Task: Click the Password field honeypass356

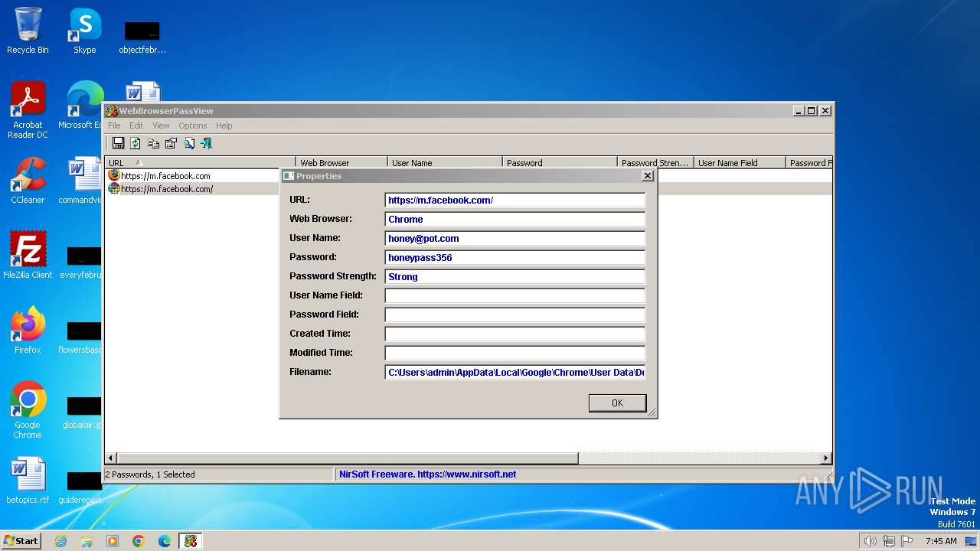Action: pos(515,258)
